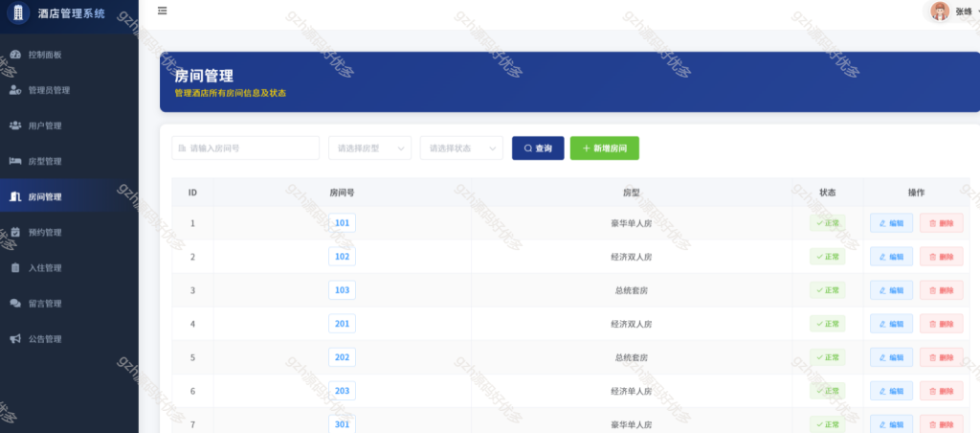Collapse sidebar with hamburger menu icon
Screen dimensions: 980x433
click(163, 11)
